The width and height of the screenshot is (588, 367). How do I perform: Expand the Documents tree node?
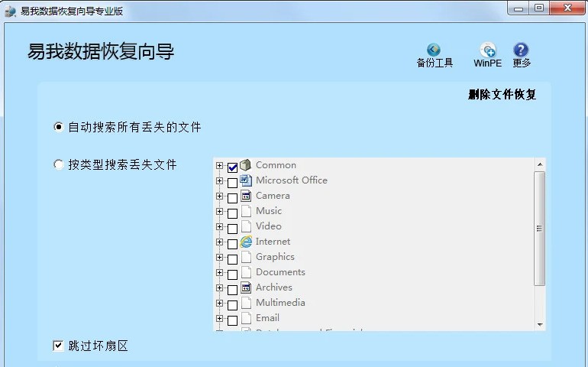point(220,273)
